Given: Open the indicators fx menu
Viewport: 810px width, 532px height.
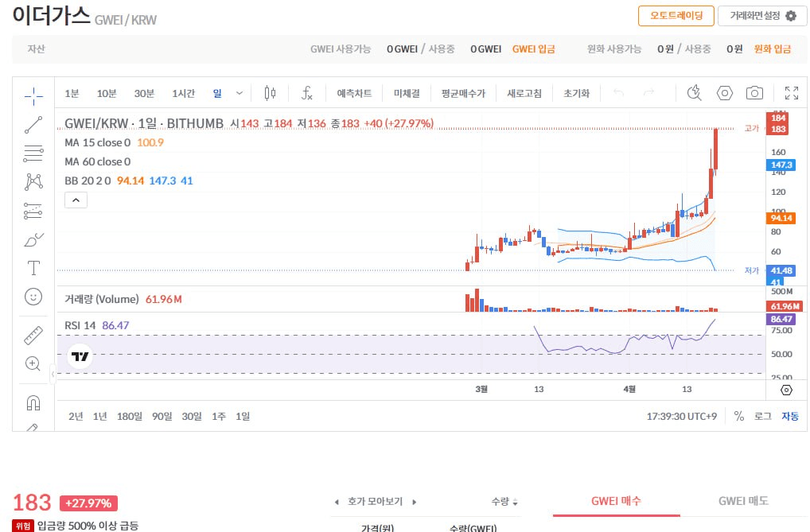Looking at the screenshot, I should point(306,93).
